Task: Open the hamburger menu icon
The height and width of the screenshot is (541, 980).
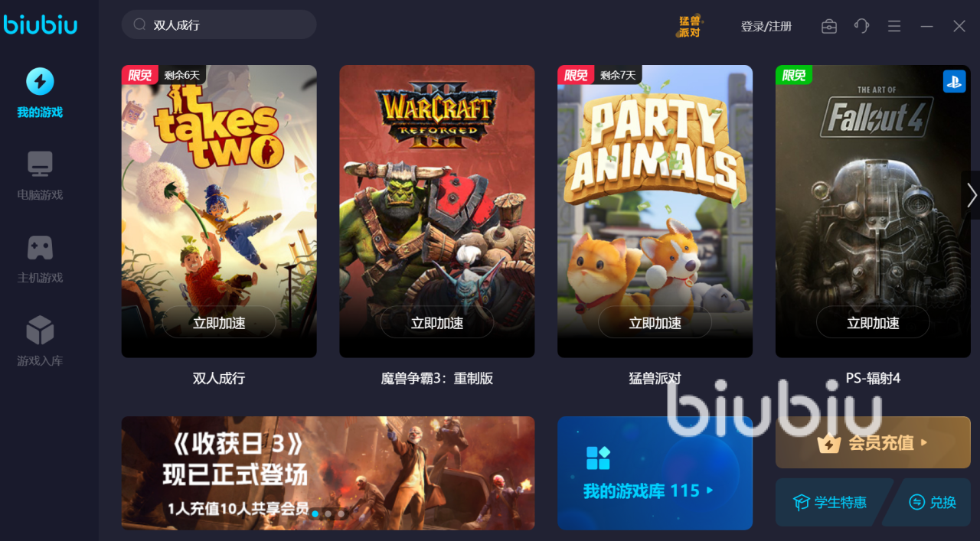Action: (x=894, y=27)
